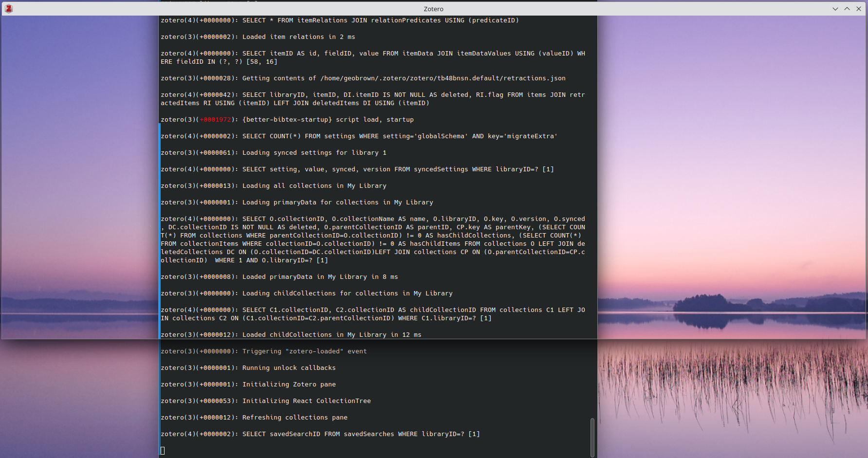Click the Zotero window title text

[433, 9]
